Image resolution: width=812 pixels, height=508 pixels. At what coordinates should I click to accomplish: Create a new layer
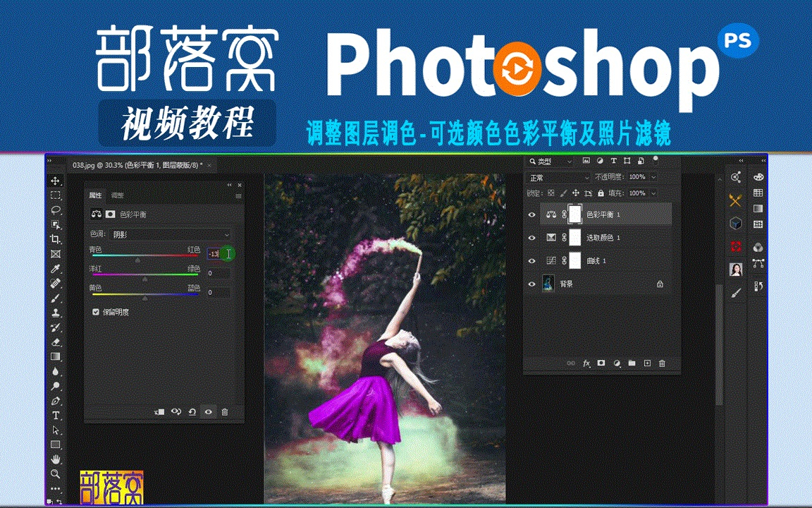[647, 363]
